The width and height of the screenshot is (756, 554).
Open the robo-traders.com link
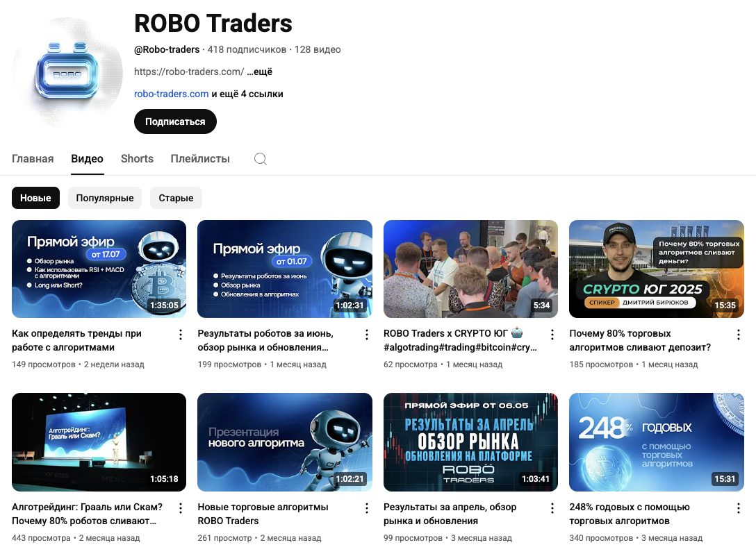point(171,94)
